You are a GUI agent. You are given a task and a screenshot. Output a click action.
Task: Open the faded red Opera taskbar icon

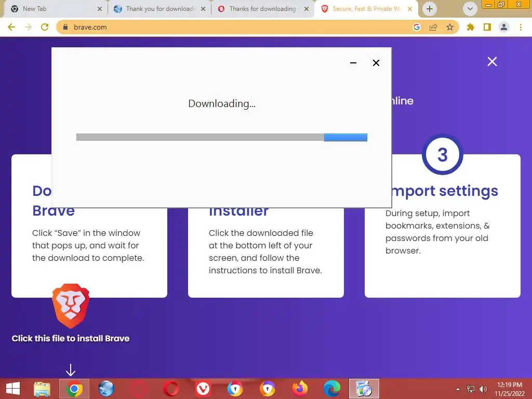pyautogui.click(x=139, y=389)
